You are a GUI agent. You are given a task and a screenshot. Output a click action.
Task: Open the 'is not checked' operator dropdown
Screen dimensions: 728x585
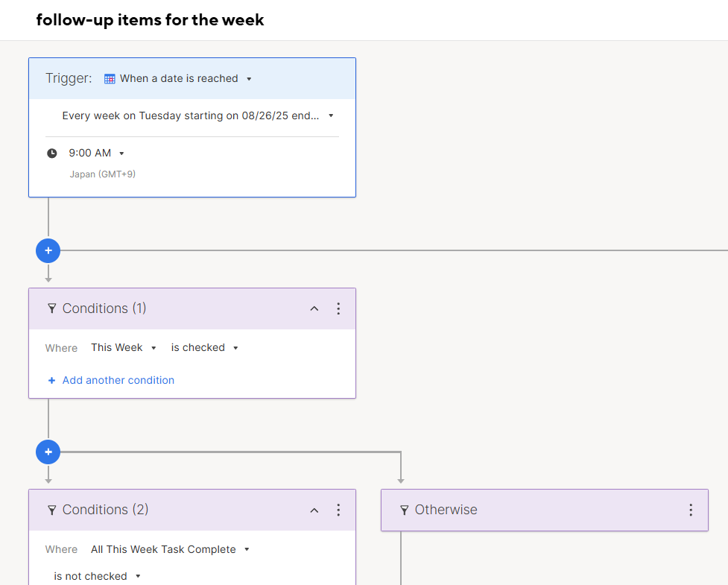(97, 576)
